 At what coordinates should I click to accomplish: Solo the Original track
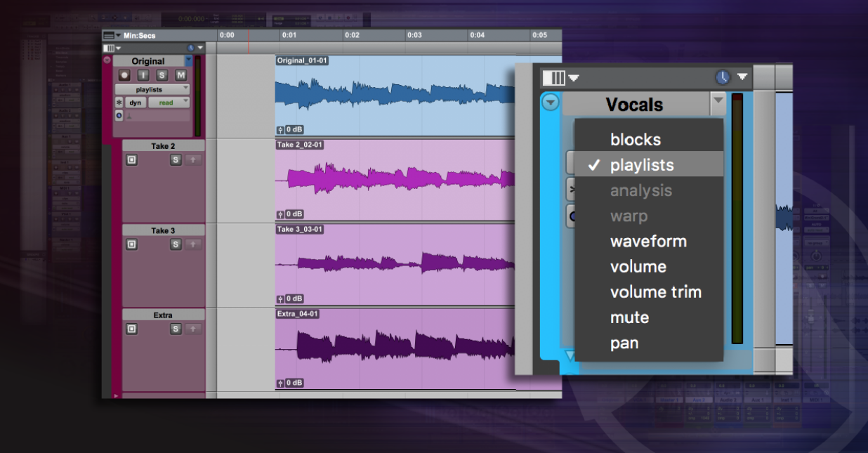162,75
